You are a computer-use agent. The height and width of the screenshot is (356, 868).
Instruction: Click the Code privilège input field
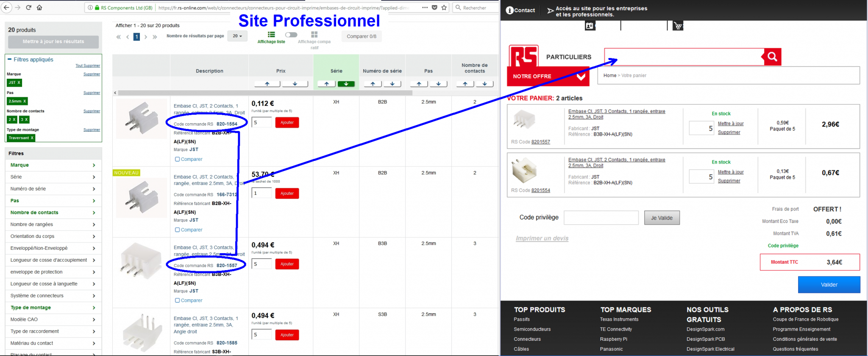click(601, 218)
